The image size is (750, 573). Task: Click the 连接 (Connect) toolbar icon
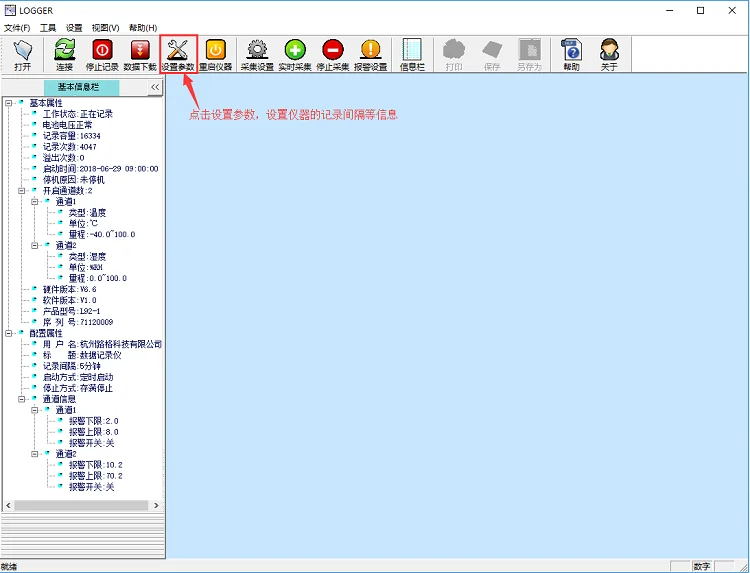pyautogui.click(x=65, y=55)
